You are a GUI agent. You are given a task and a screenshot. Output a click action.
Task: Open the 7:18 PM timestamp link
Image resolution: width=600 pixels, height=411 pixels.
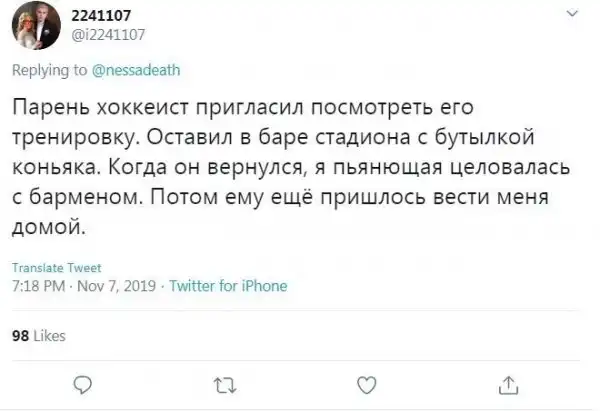point(38,285)
